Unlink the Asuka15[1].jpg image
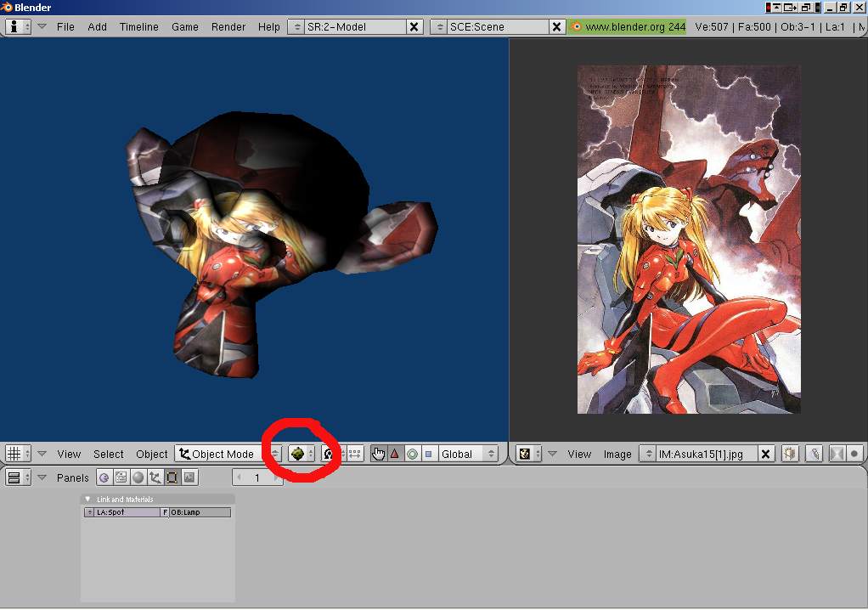The width and height of the screenshot is (868, 610). coord(765,454)
